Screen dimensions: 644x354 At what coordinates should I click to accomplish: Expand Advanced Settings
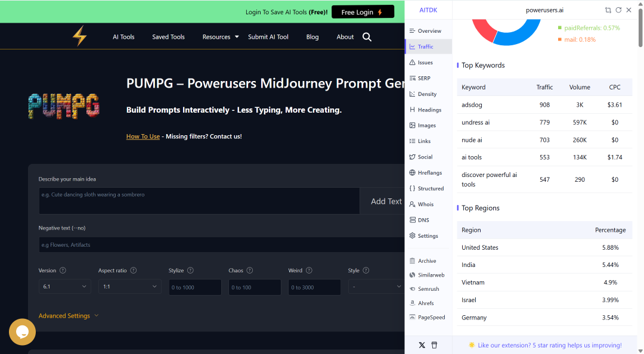[x=69, y=315]
